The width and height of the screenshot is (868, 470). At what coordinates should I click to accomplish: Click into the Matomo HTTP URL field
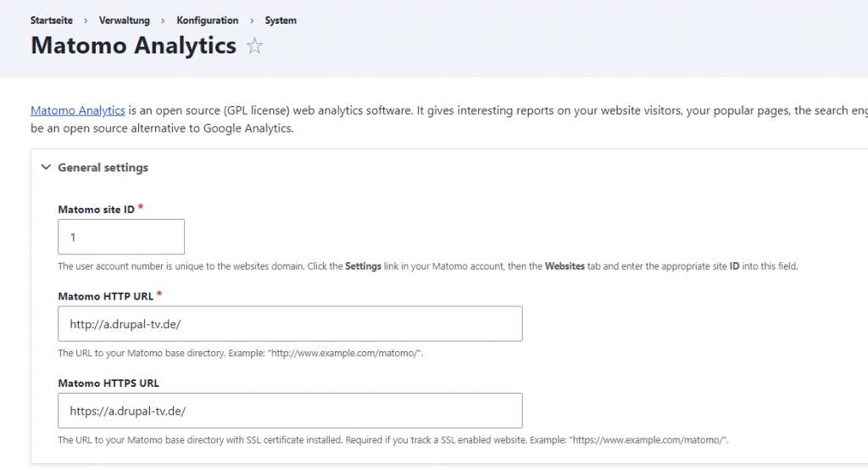pyautogui.click(x=290, y=324)
